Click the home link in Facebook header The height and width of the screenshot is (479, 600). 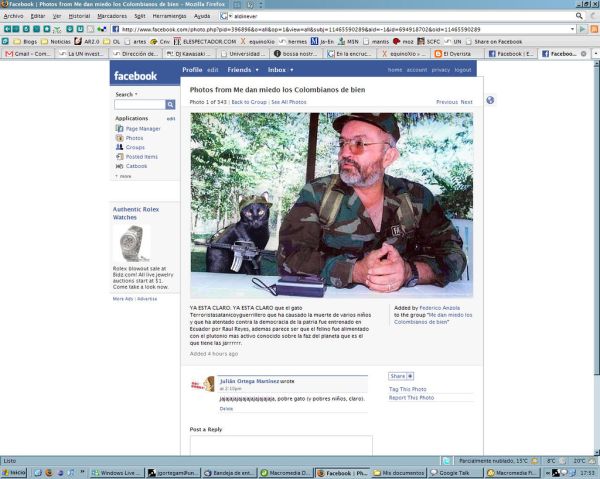click(395, 70)
